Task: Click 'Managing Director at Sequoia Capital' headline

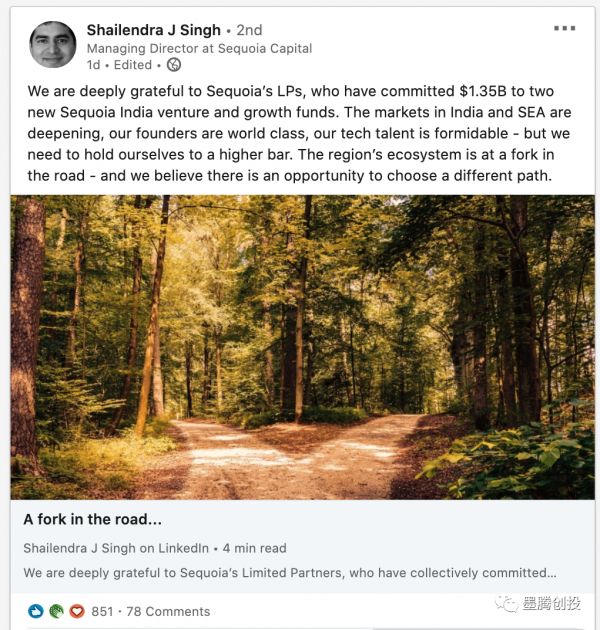Action: 199,48
